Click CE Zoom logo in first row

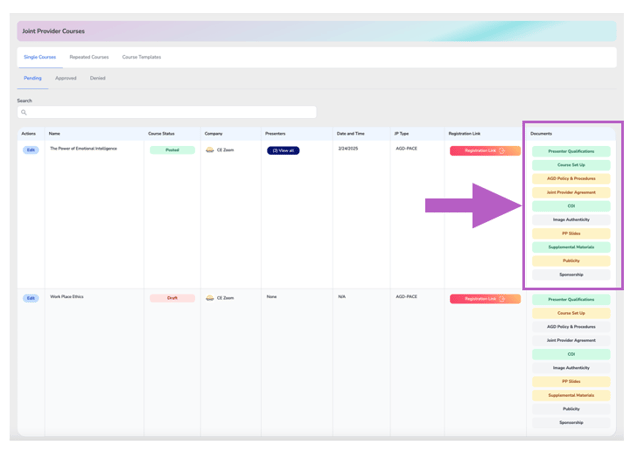click(210, 150)
